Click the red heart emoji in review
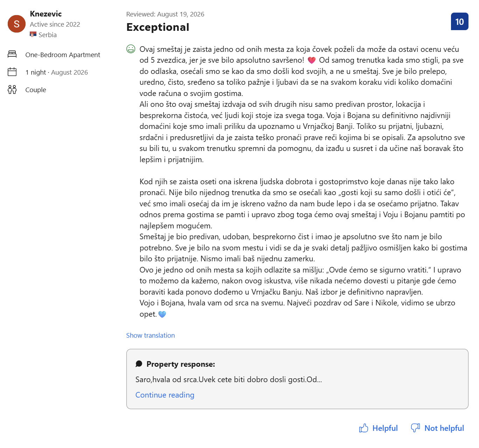The image size is (479, 448). click(312, 60)
